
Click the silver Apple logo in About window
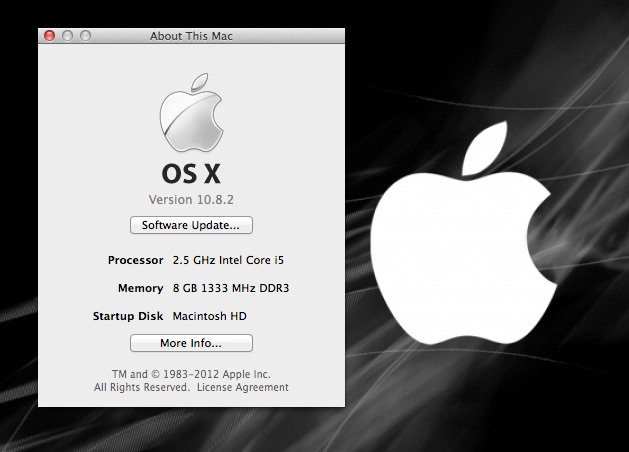point(191,112)
